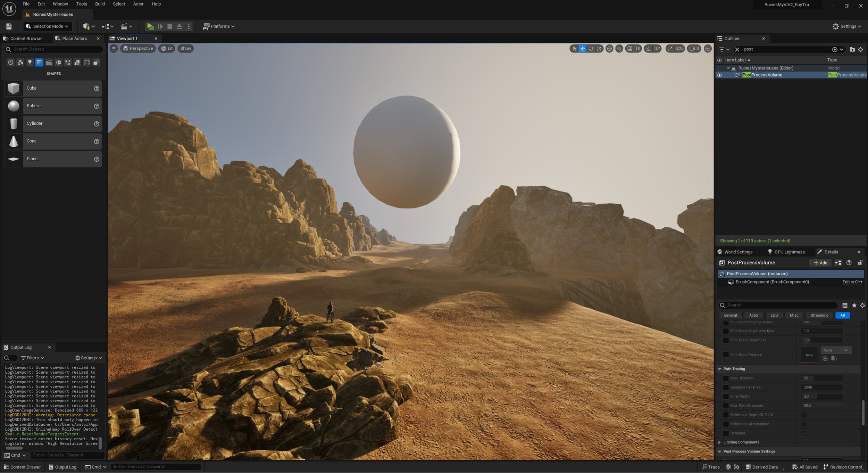Select the Shapes category icon in Place Actors
The height and width of the screenshot is (473, 868).
39,63
